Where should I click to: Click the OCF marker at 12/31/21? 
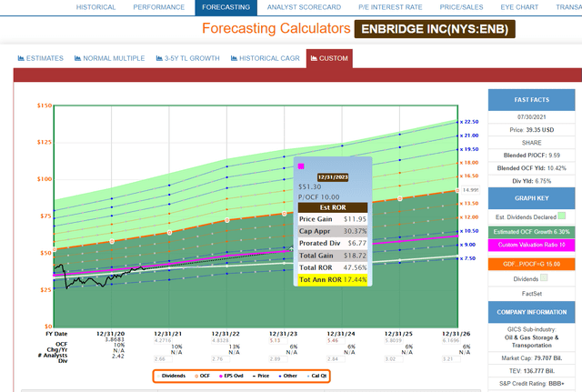pos(169,232)
